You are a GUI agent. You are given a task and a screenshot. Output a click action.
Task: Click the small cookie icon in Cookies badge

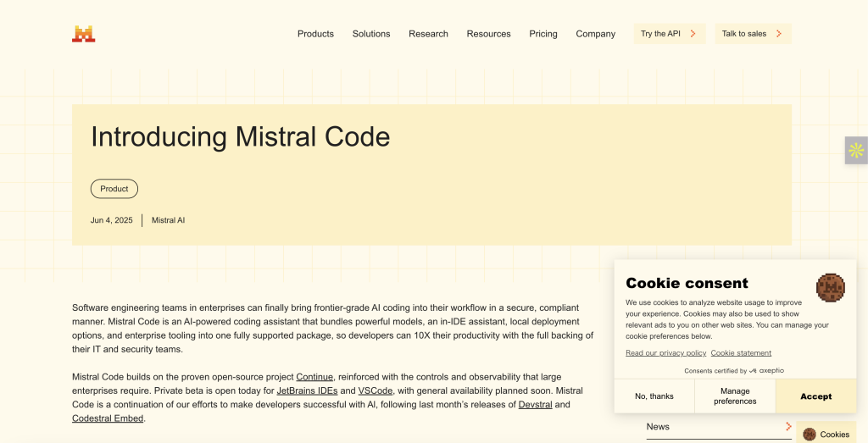point(810,435)
